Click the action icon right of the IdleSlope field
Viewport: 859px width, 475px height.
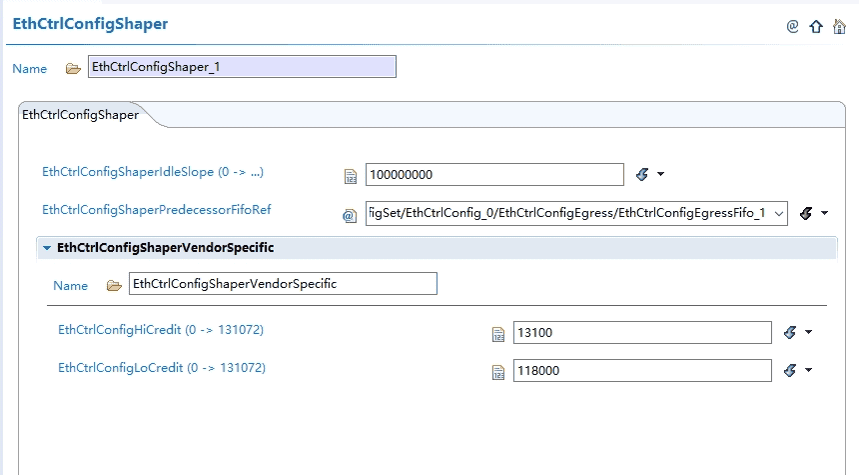pos(643,174)
